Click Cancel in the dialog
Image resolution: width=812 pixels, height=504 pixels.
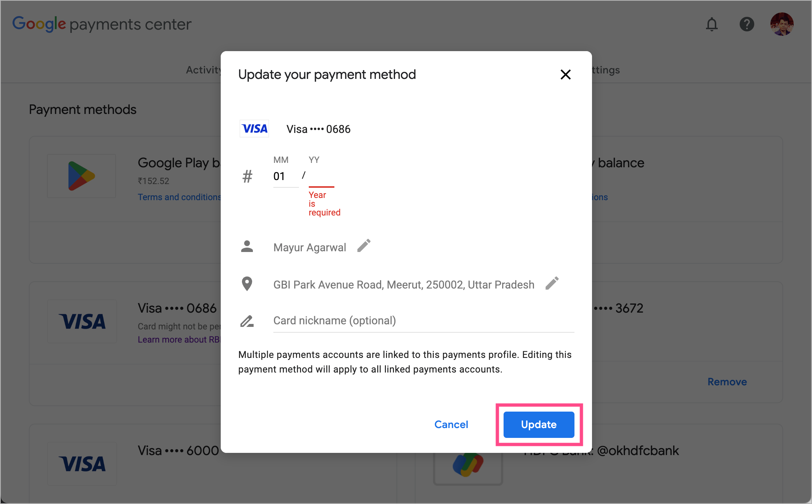pyautogui.click(x=451, y=424)
